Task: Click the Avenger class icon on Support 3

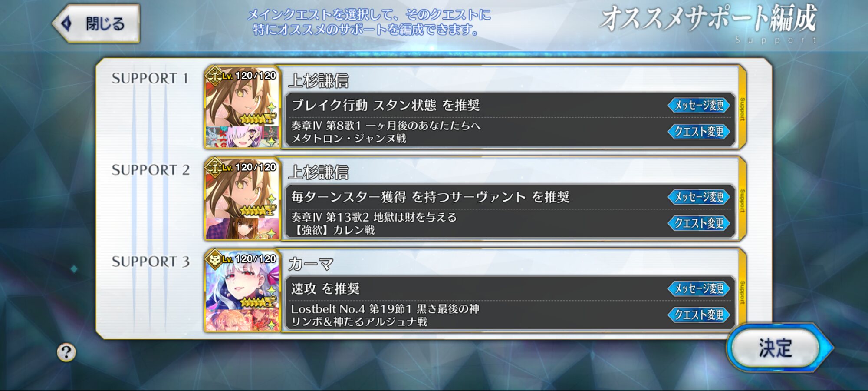Action: click(x=214, y=259)
